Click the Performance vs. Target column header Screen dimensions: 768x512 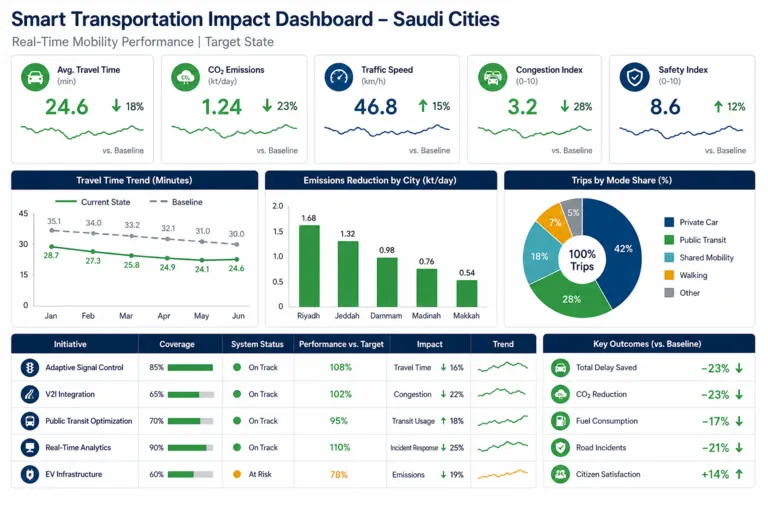click(x=341, y=344)
